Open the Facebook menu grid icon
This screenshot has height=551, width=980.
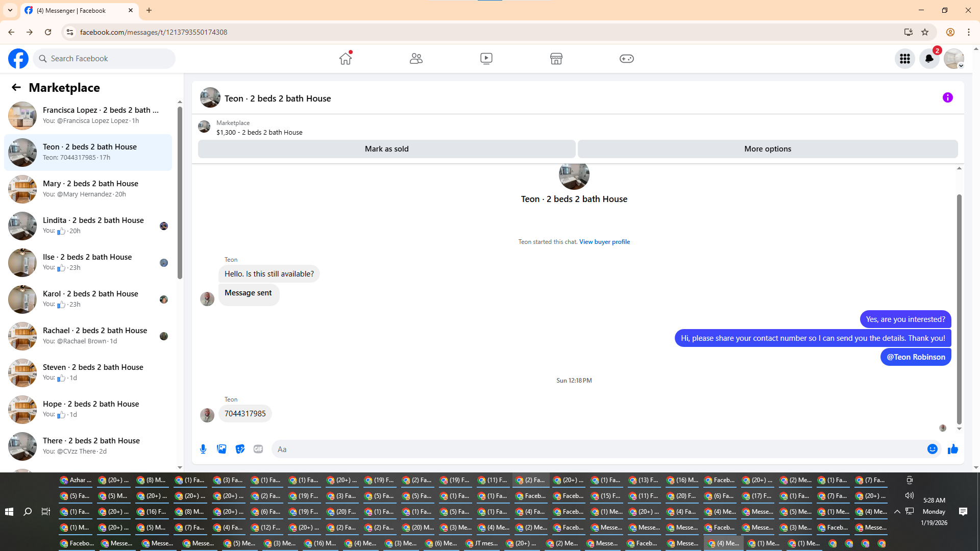point(904,59)
